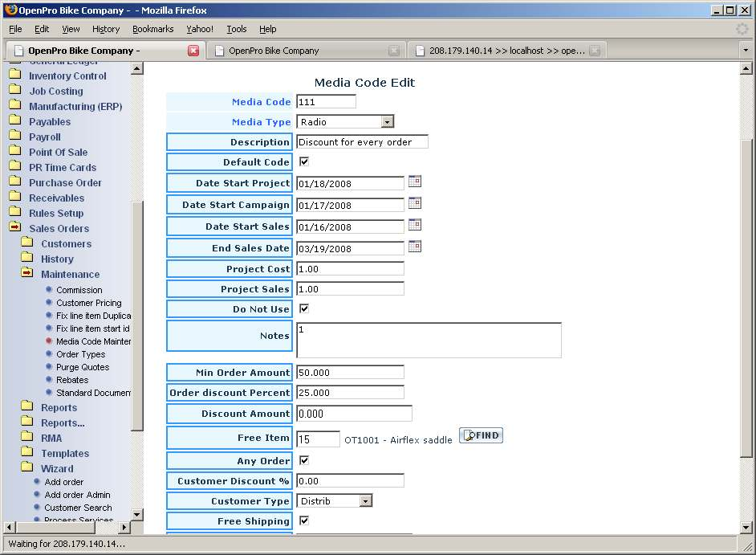
Task: Open the browser tab list dropdown arrow
Action: coord(745,50)
